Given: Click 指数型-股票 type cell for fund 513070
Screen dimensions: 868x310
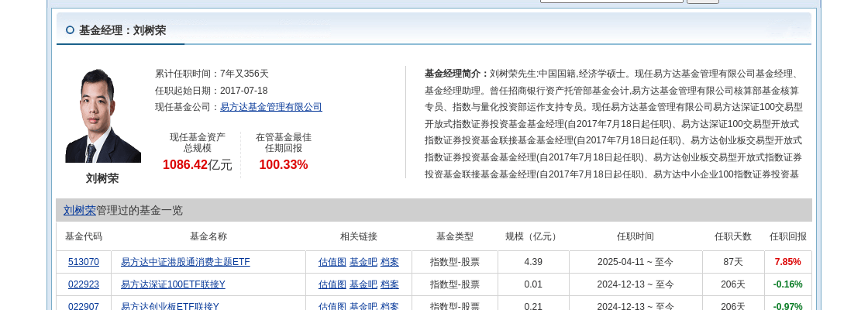Looking at the screenshot, I should point(454,262).
